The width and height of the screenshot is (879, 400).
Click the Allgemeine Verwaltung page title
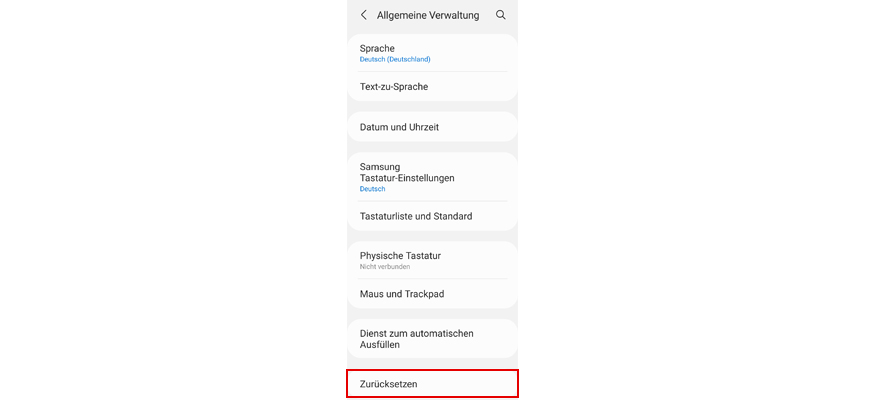[x=427, y=15]
